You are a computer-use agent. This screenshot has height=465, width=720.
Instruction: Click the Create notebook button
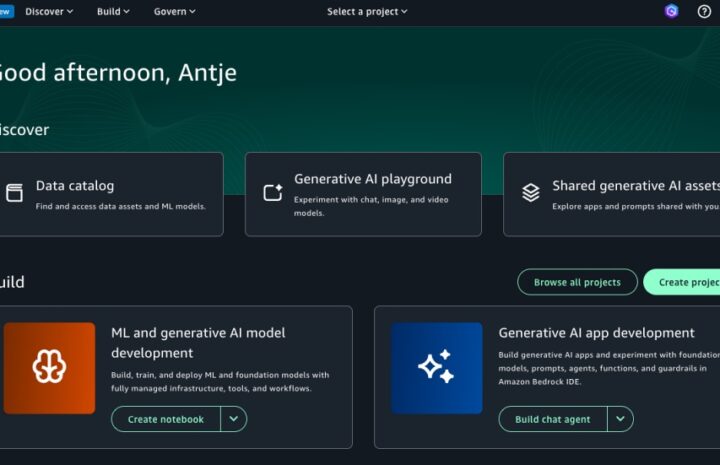pyautogui.click(x=166, y=419)
